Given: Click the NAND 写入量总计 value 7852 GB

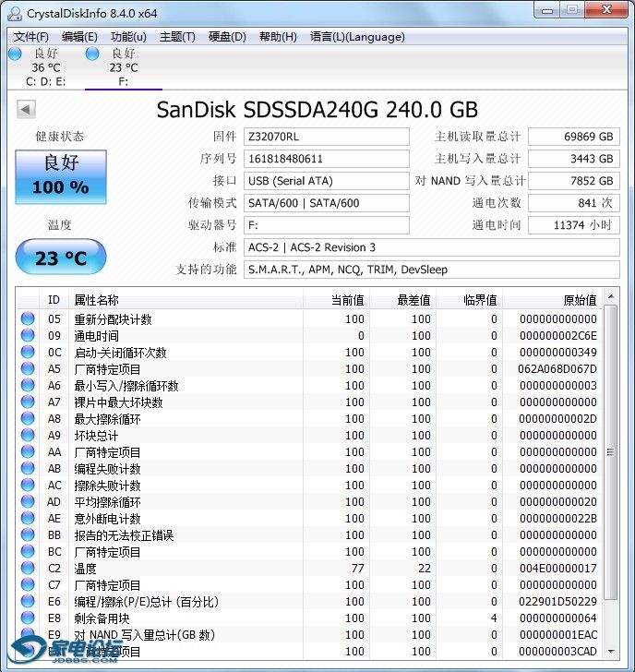Looking at the screenshot, I should [x=574, y=181].
